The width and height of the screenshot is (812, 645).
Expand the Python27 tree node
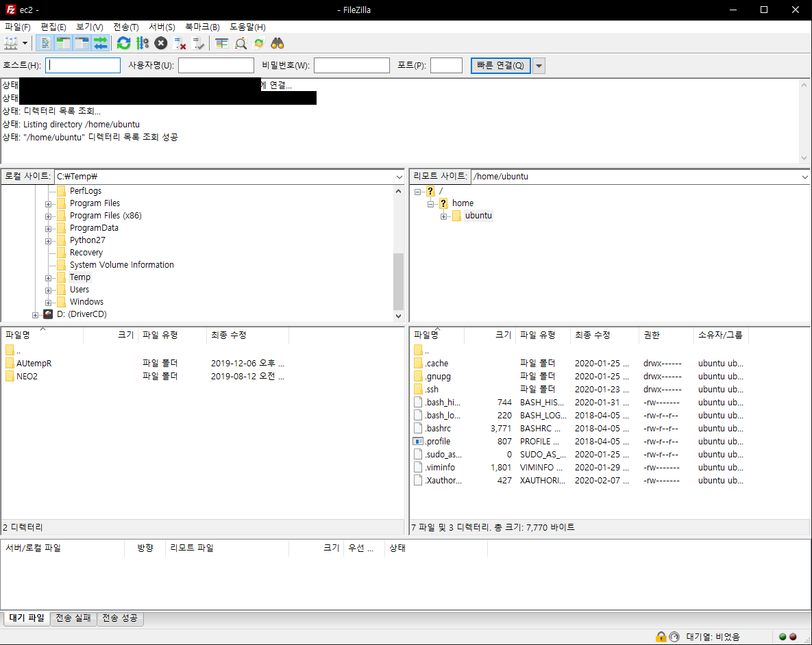pyautogui.click(x=48, y=241)
